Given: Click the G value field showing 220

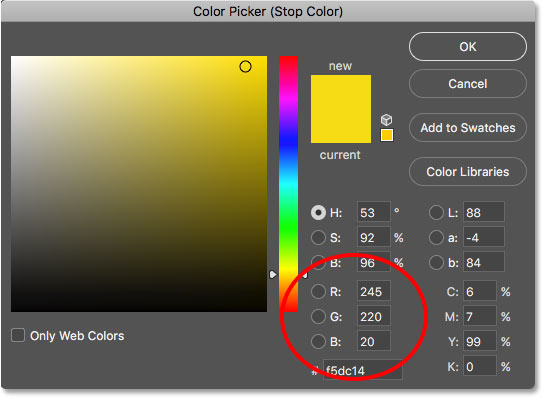Looking at the screenshot, I should click(x=374, y=316).
